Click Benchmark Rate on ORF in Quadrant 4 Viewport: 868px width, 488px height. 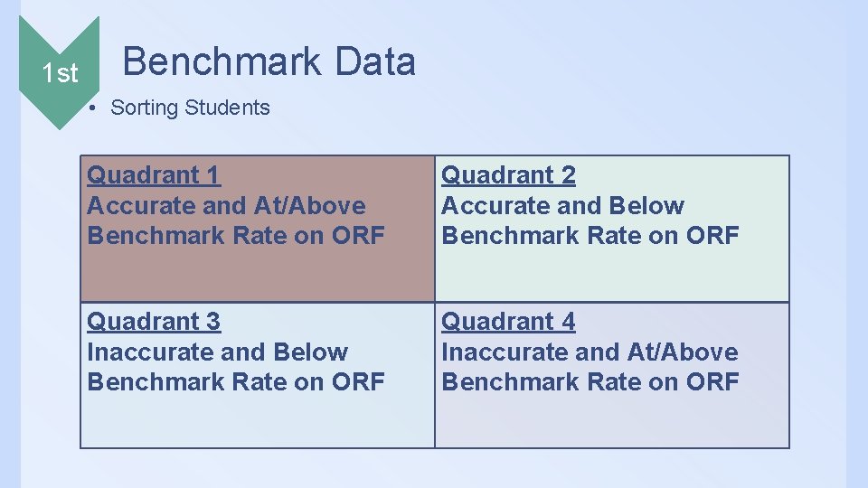(x=590, y=381)
